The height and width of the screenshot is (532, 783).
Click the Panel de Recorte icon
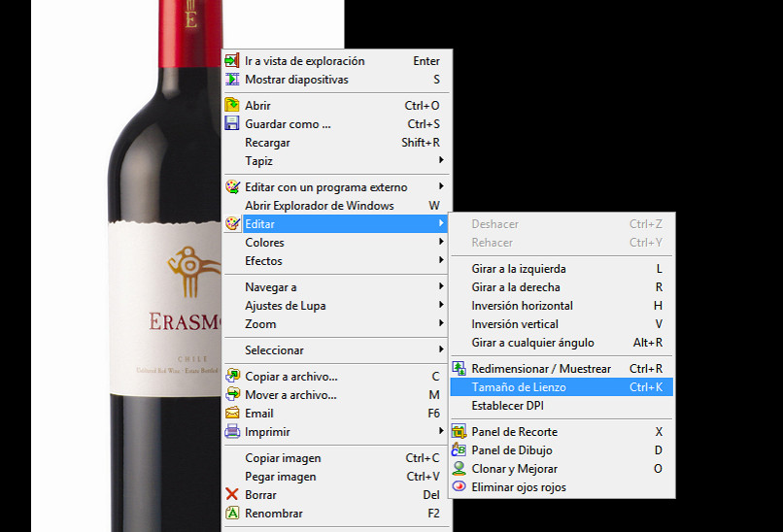[460, 432]
